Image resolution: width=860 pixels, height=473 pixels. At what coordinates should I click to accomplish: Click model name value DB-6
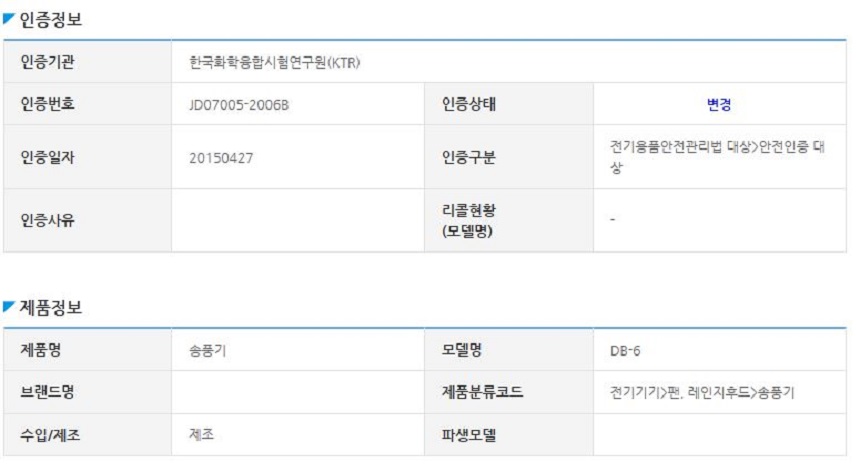coord(625,351)
